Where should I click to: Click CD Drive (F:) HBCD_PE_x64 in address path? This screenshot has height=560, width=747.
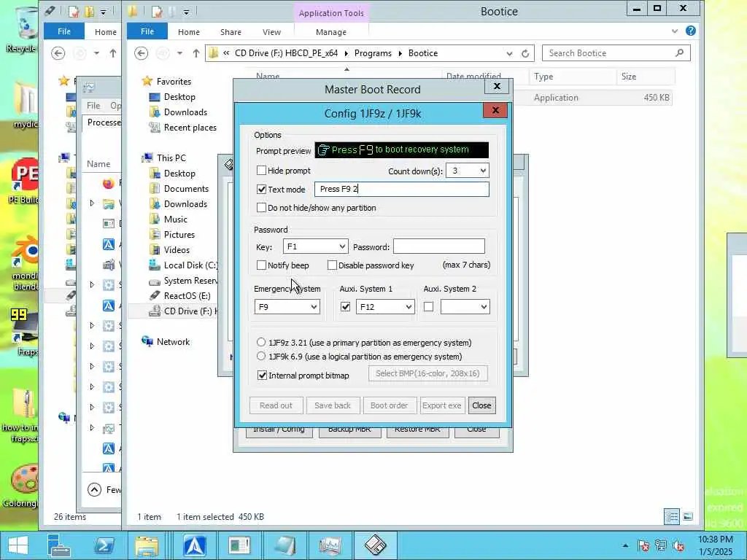pos(286,53)
